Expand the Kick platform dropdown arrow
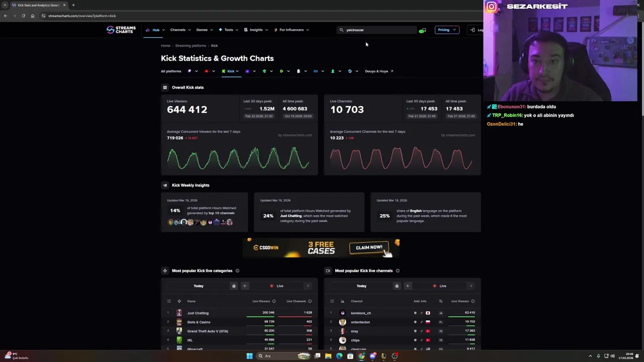Screen dimensions: 644x362 click(x=237, y=71)
